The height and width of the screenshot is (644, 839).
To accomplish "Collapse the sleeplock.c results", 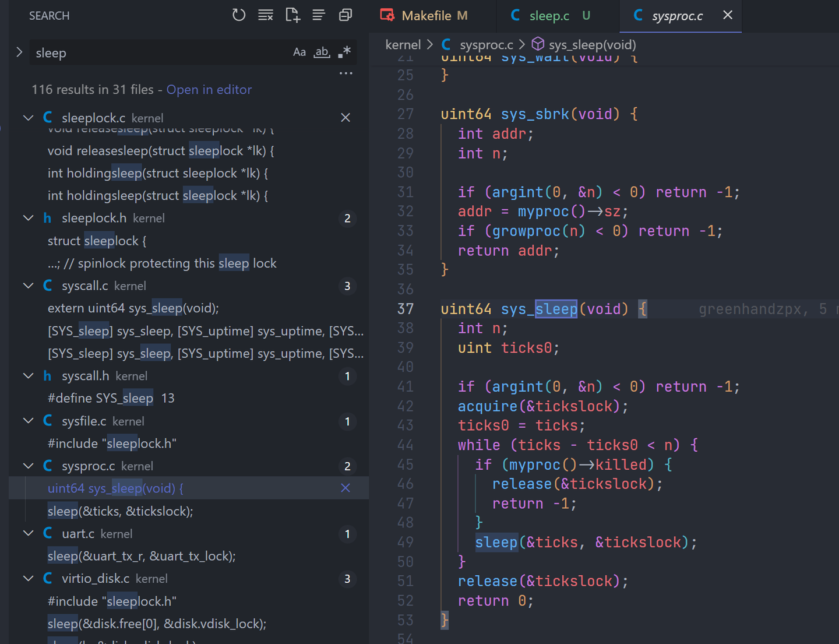I will coord(28,118).
